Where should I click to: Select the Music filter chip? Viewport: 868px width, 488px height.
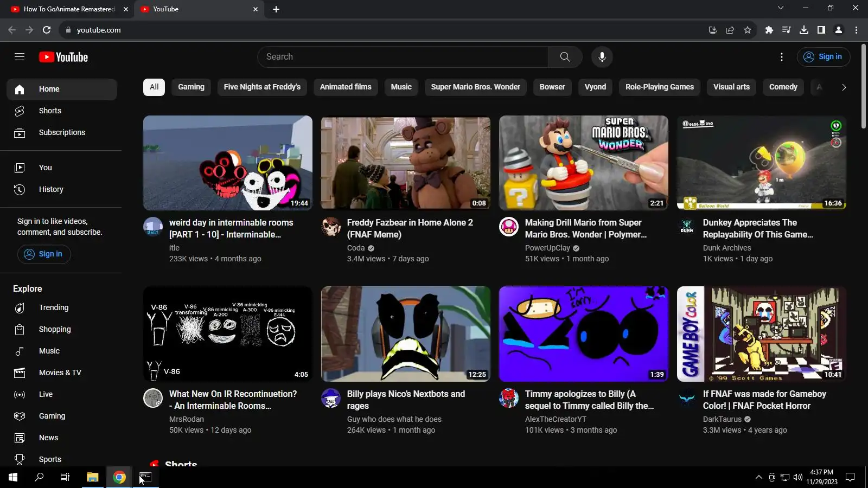coord(401,87)
